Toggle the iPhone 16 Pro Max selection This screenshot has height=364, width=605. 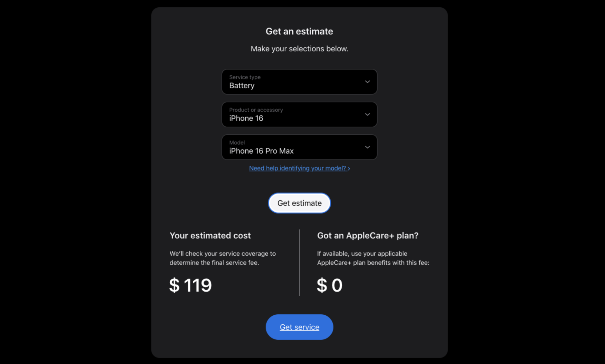[x=299, y=147]
